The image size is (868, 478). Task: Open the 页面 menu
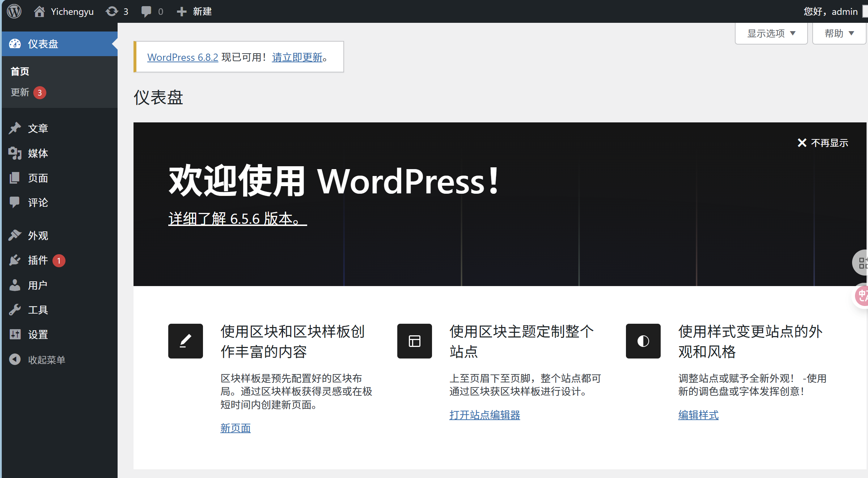click(38, 178)
